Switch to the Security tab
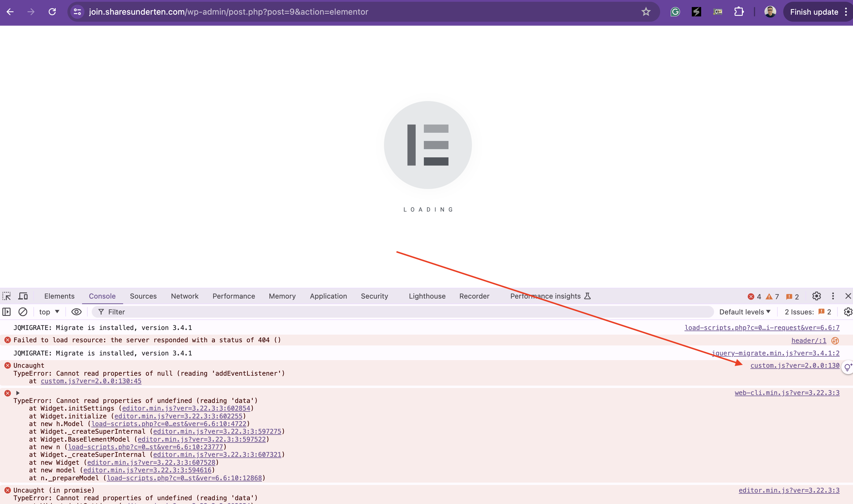Screen dimensions: 853x504 point(374,296)
